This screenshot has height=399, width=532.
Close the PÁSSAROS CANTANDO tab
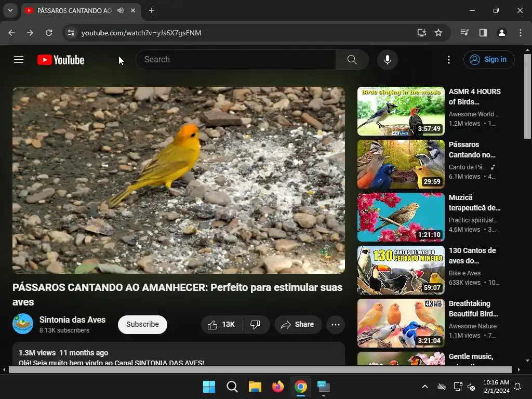[133, 10]
